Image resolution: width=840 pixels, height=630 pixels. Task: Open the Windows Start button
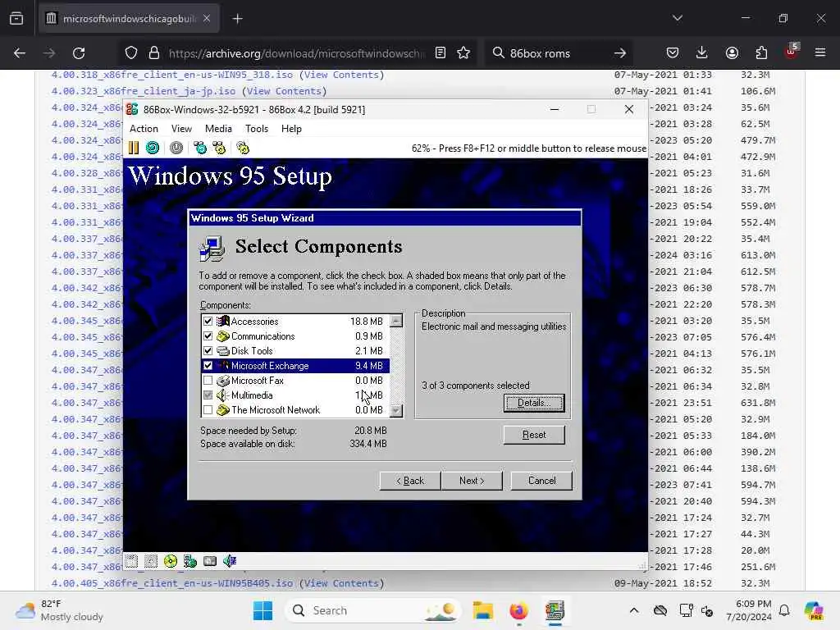tap(262, 610)
